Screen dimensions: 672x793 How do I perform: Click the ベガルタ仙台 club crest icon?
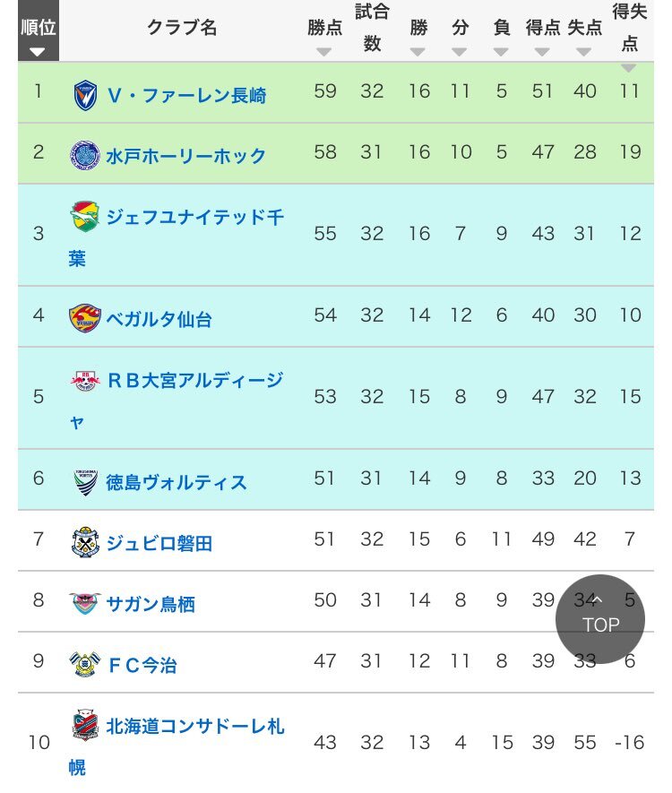tap(85, 318)
